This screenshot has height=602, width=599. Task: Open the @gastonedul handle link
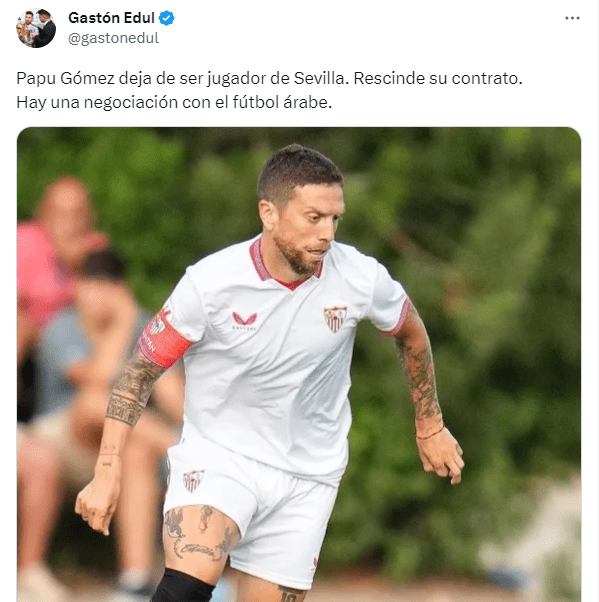[x=113, y=38]
